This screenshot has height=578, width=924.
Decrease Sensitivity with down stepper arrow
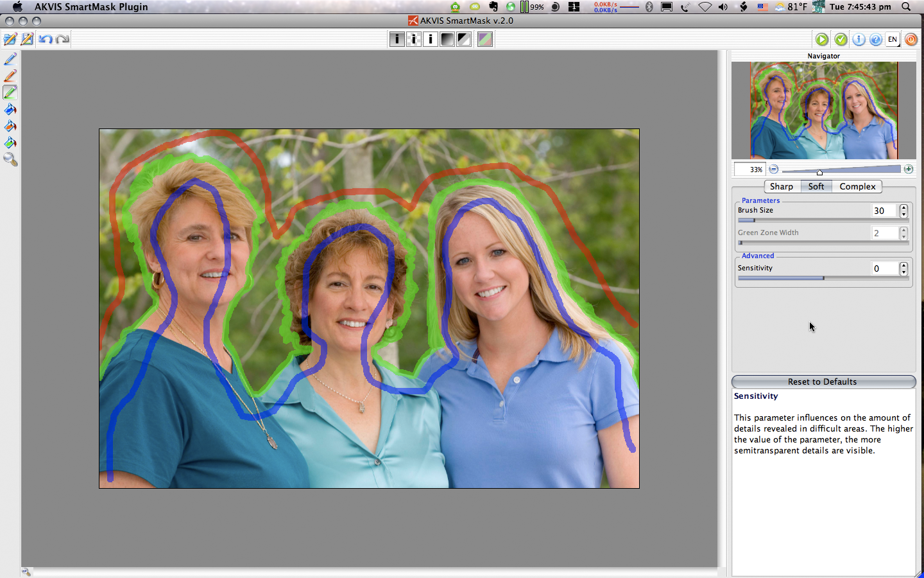904,272
